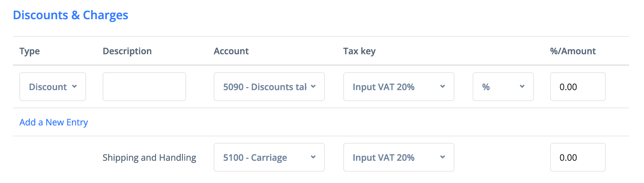This screenshot has width=644, height=183.
Task: Click the Add a New Entry link
Action: pyautogui.click(x=54, y=122)
